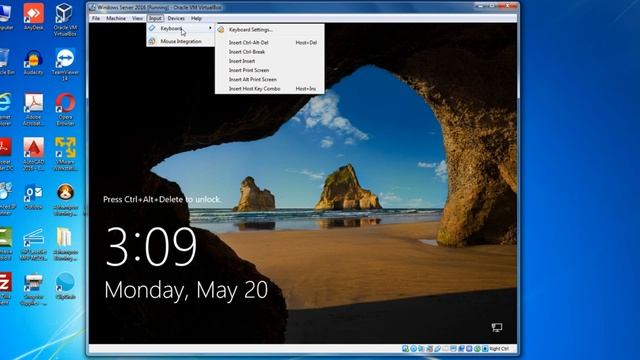Click audio status icon in VirtualBox status bar
The width and height of the screenshot is (640, 360).
[420, 349]
